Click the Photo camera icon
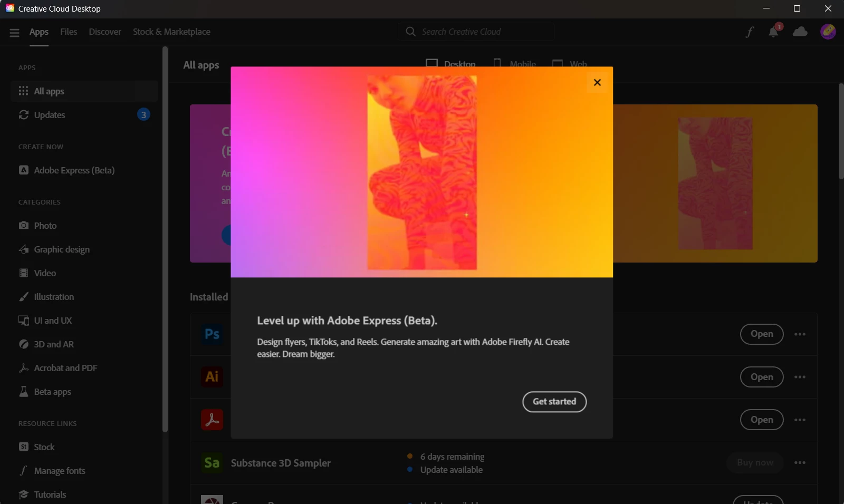 point(24,225)
